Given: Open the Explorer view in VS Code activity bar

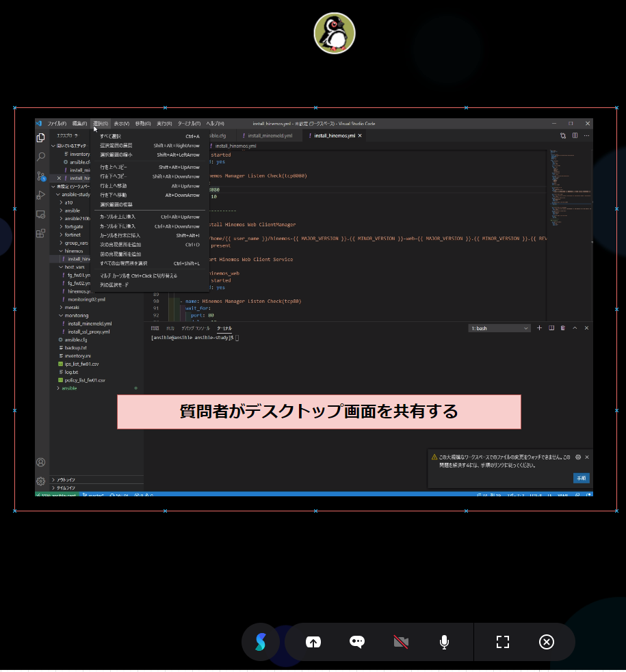Looking at the screenshot, I should [x=41, y=138].
